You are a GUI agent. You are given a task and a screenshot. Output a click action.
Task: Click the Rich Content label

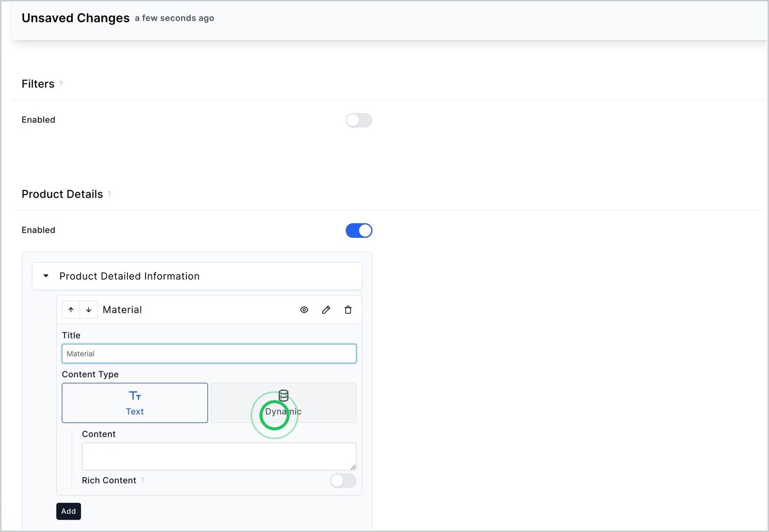click(109, 480)
